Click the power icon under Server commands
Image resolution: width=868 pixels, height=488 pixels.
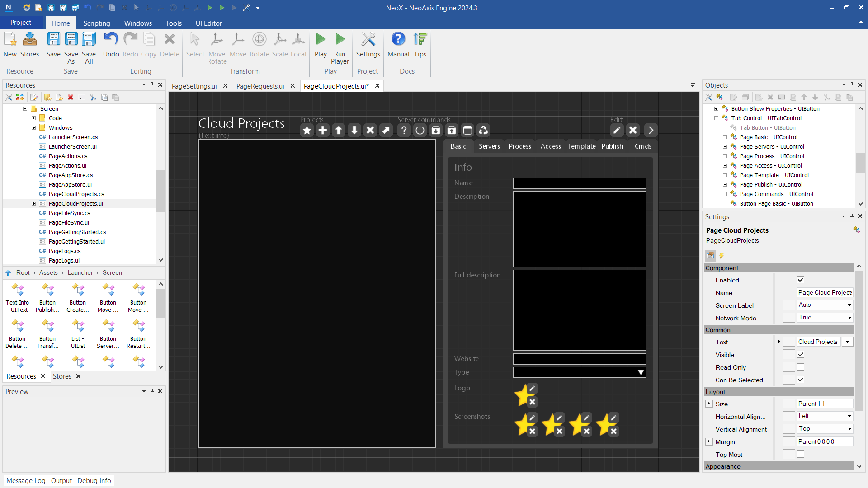click(x=420, y=131)
